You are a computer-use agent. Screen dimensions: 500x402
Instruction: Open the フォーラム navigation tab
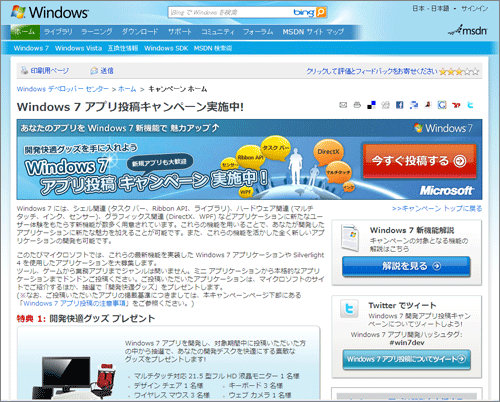[x=258, y=32]
